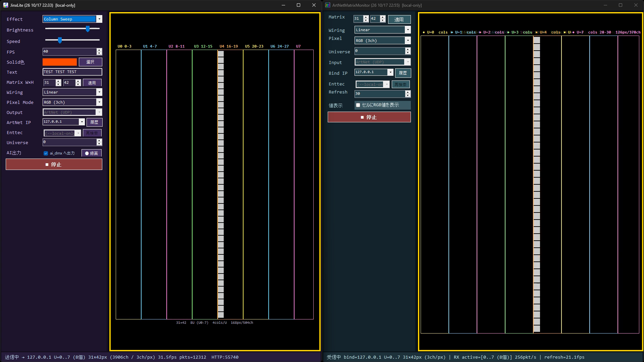Click the 録画 record button
Viewport: 644px width, 362px height.
point(92,153)
